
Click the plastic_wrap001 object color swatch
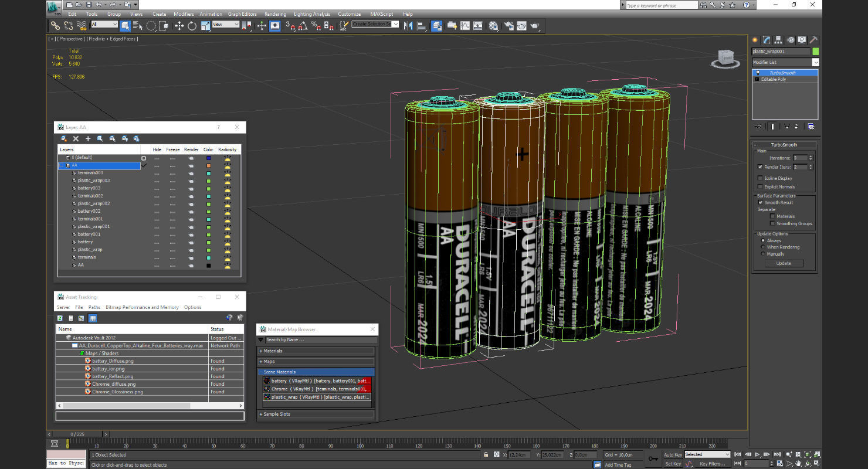815,52
